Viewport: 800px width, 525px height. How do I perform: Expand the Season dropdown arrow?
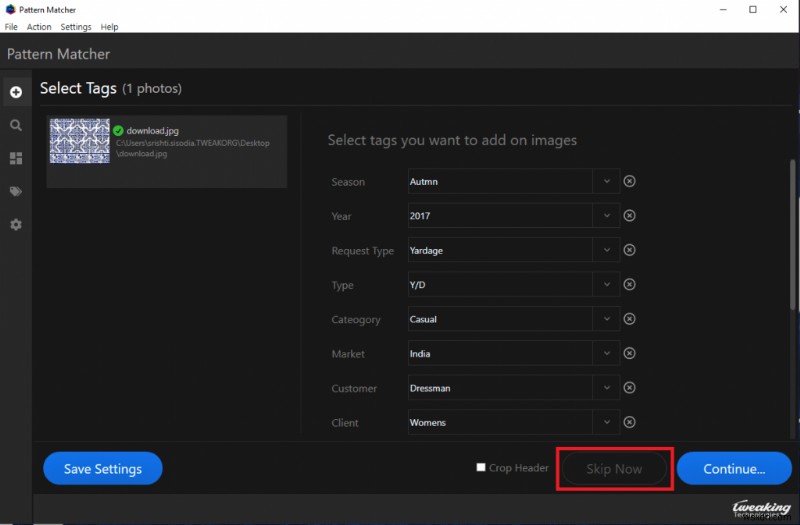pos(606,181)
